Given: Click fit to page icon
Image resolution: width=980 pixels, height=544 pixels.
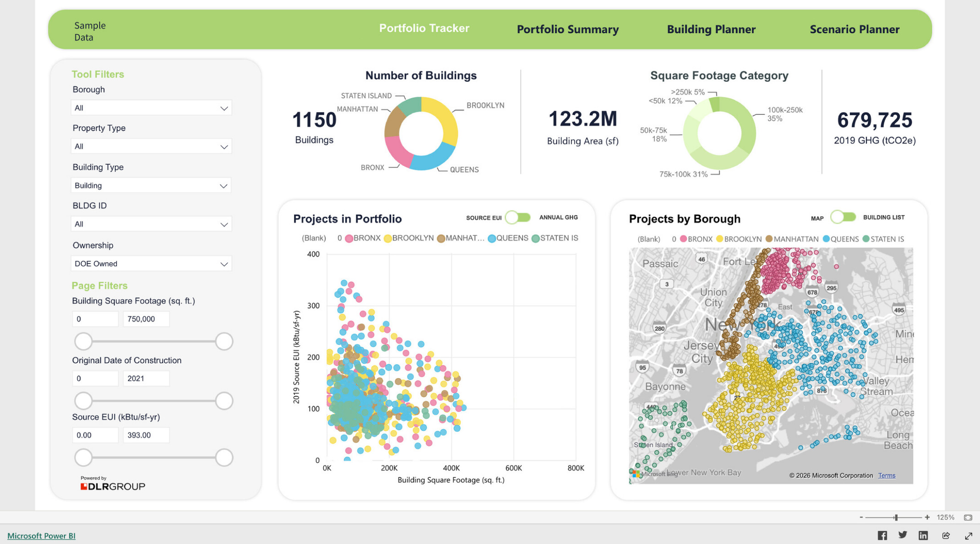Looking at the screenshot, I should (968, 517).
